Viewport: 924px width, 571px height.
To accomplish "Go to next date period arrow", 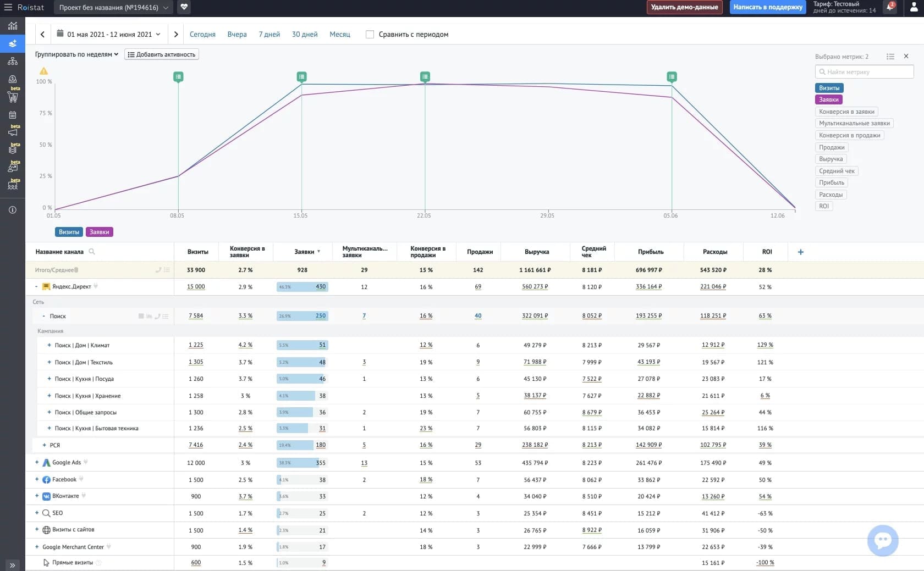I will (x=176, y=34).
